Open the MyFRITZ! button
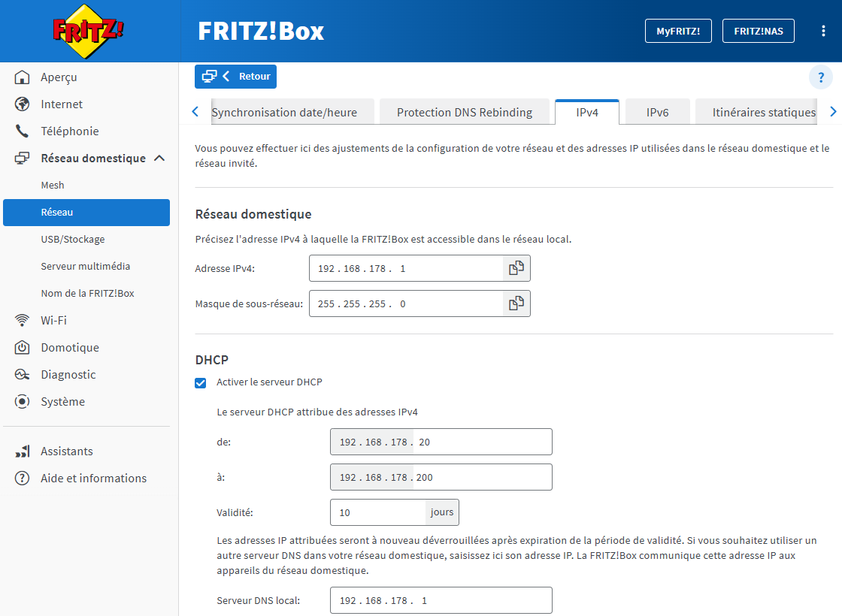 point(678,31)
